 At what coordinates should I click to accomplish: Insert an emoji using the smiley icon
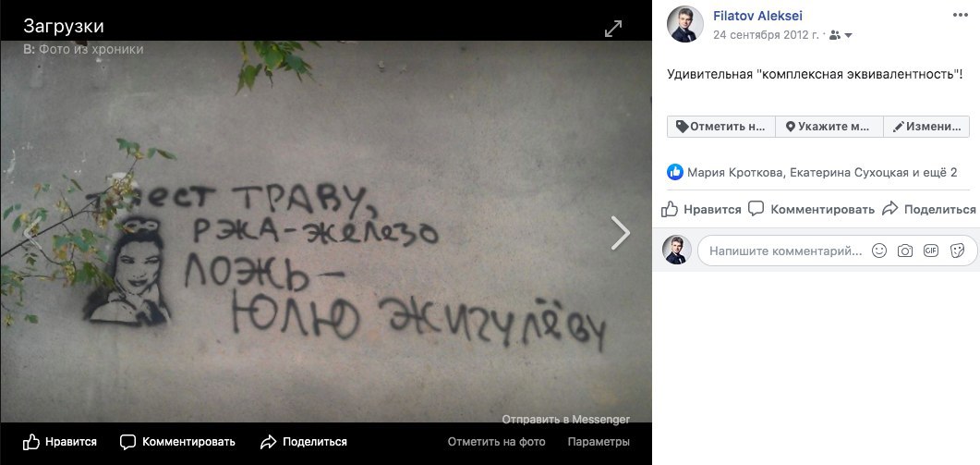click(x=879, y=251)
